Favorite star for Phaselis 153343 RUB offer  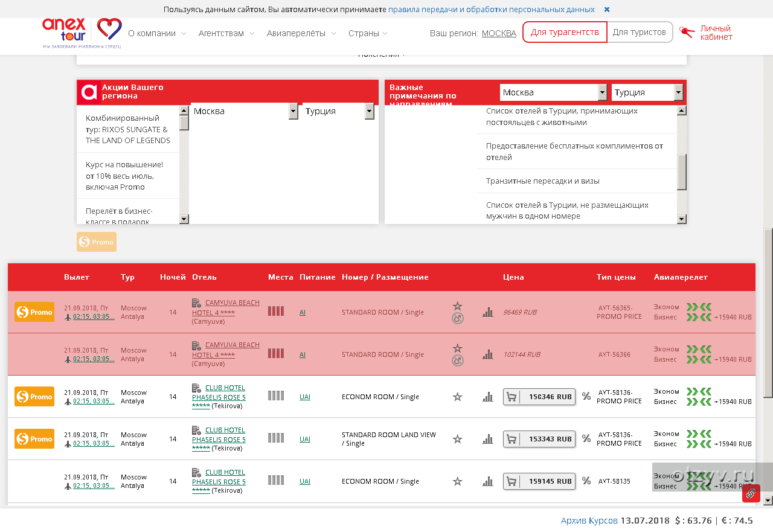[457, 439]
